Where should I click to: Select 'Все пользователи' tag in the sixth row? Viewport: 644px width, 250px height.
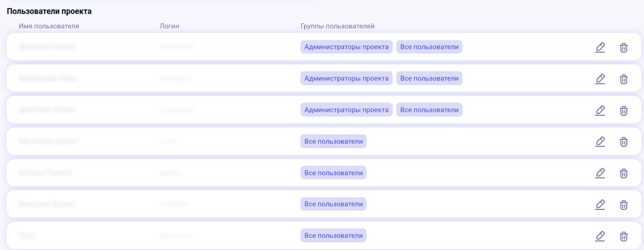coord(333,204)
